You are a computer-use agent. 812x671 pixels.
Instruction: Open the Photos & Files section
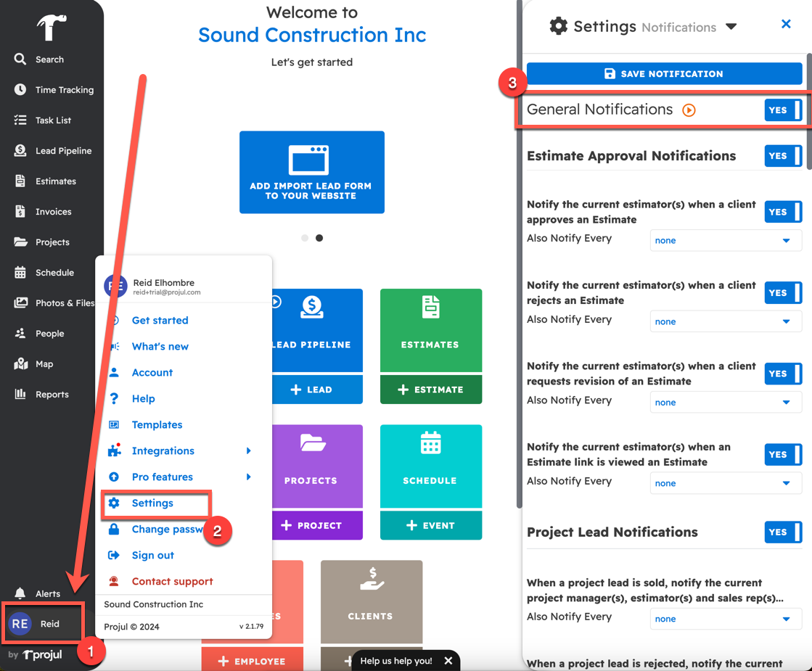tap(20, 302)
